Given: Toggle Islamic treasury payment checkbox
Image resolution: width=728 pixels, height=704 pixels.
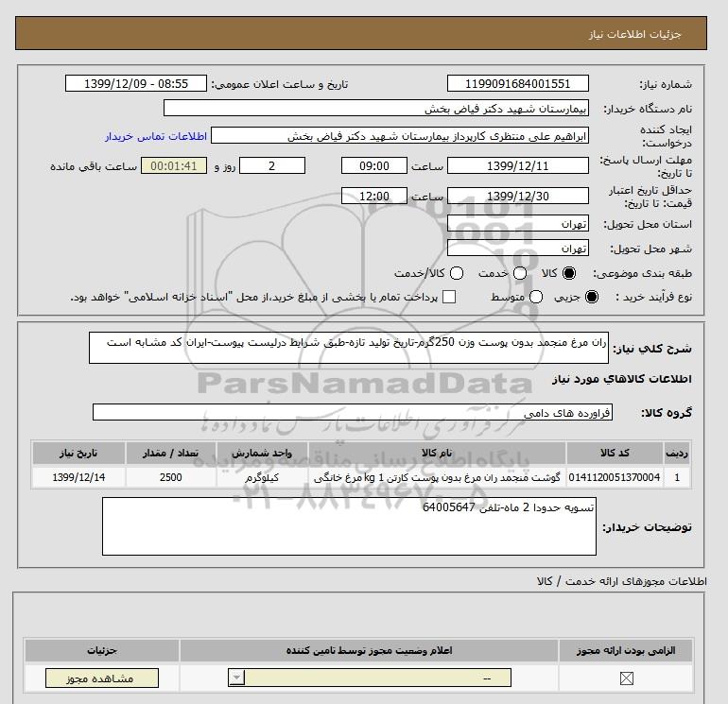Looking at the screenshot, I should coord(449,297).
